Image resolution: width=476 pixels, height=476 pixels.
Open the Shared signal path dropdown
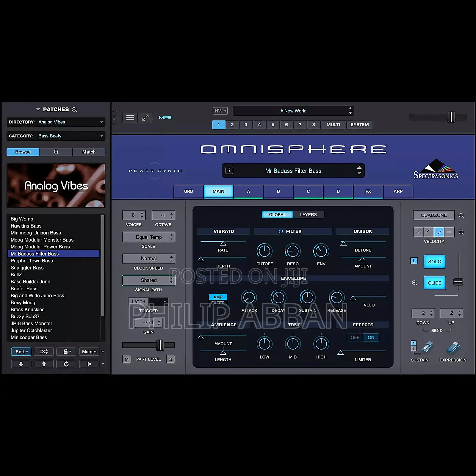pos(149,280)
